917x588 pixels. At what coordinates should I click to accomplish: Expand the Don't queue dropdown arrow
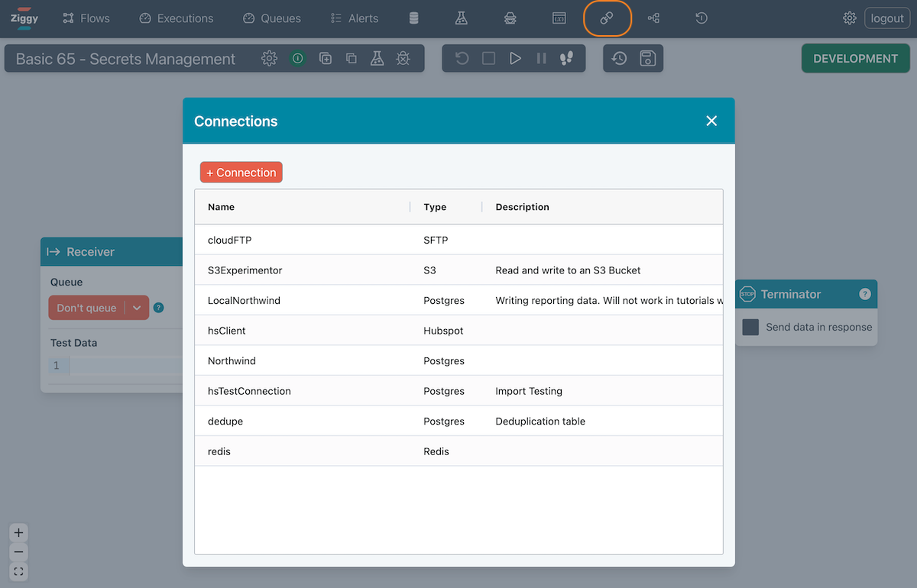coord(137,308)
